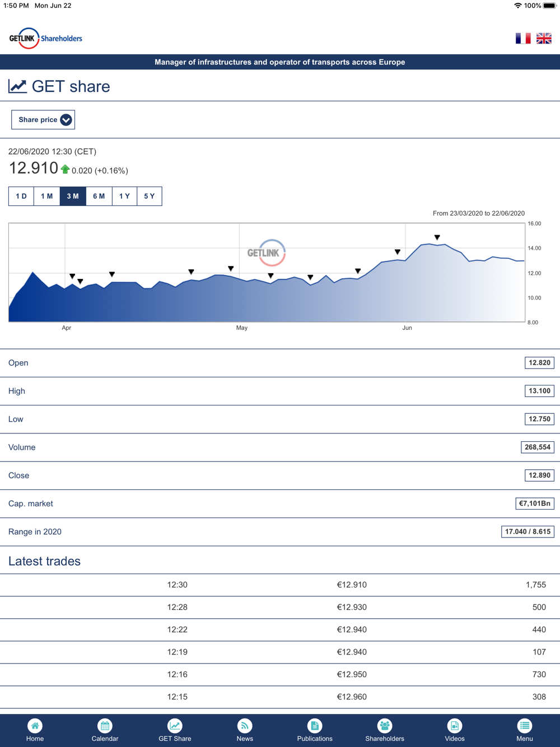Tap the last event marker before the Jun gridline
Screen dimensions: 560x747
(x=398, y=252)
